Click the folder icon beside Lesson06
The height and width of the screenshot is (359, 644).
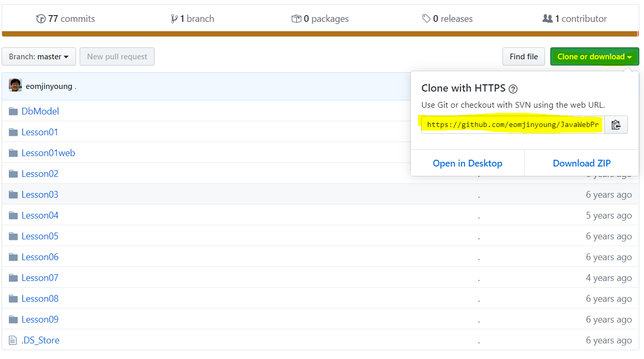click(x=14, y=257)
